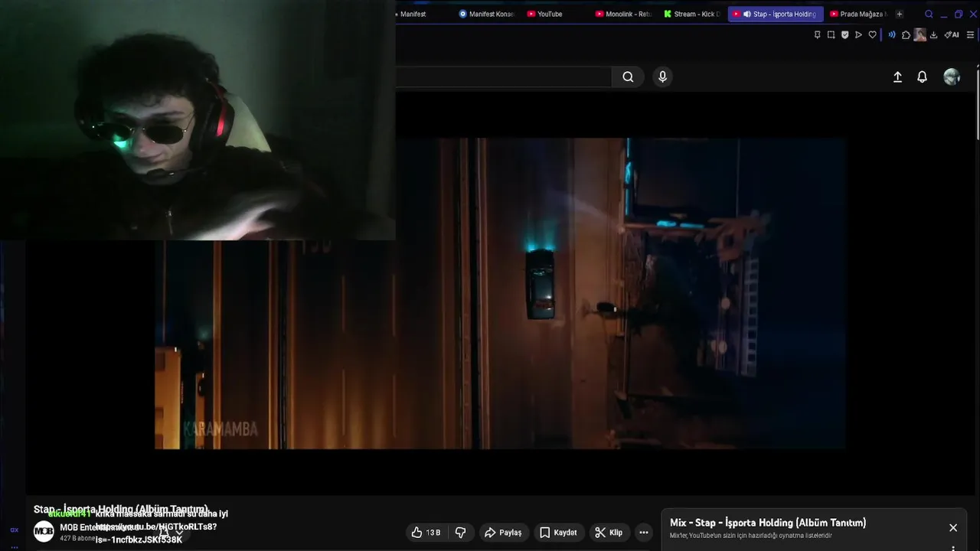Start voice search with the microphone icon
Viewport: 980px width, 551px height.
click(x=663, y=77)
